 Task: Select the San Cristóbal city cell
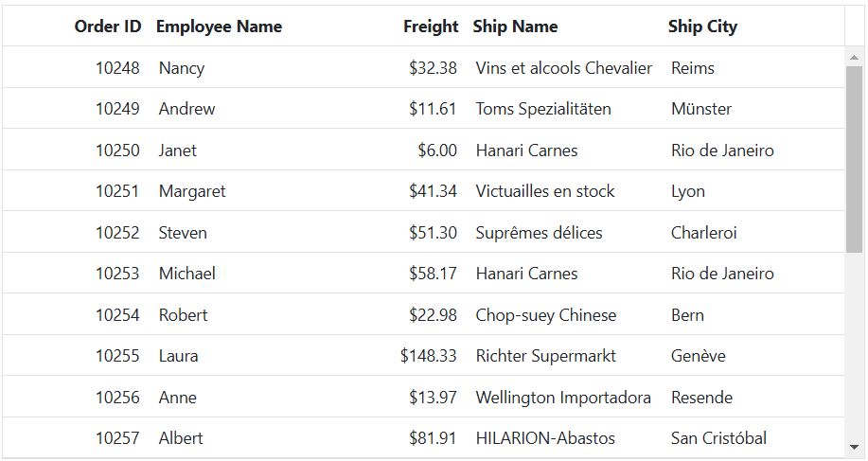(x=753, y=437)
